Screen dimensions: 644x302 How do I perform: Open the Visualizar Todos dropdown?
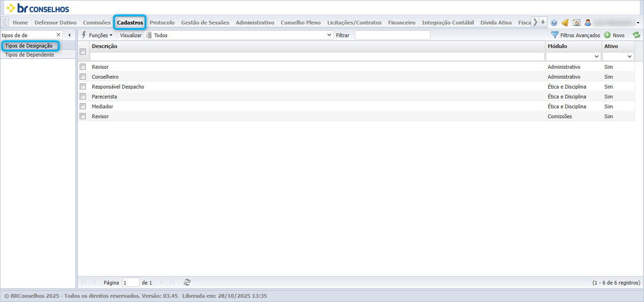point(239,35)
